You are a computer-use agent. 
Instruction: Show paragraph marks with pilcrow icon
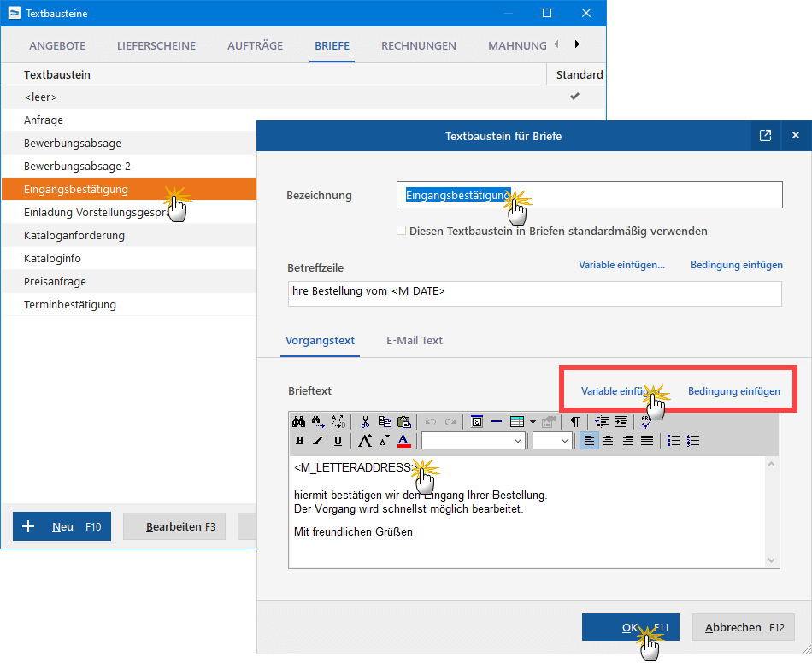[x=575, y=421]
